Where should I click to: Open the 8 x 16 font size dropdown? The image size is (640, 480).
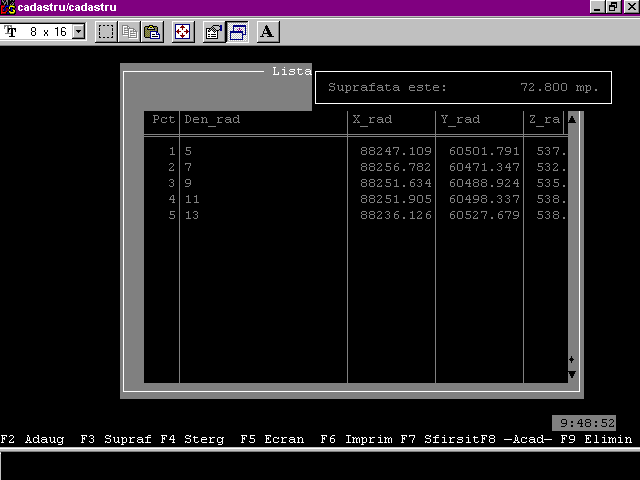pos(79,32)
